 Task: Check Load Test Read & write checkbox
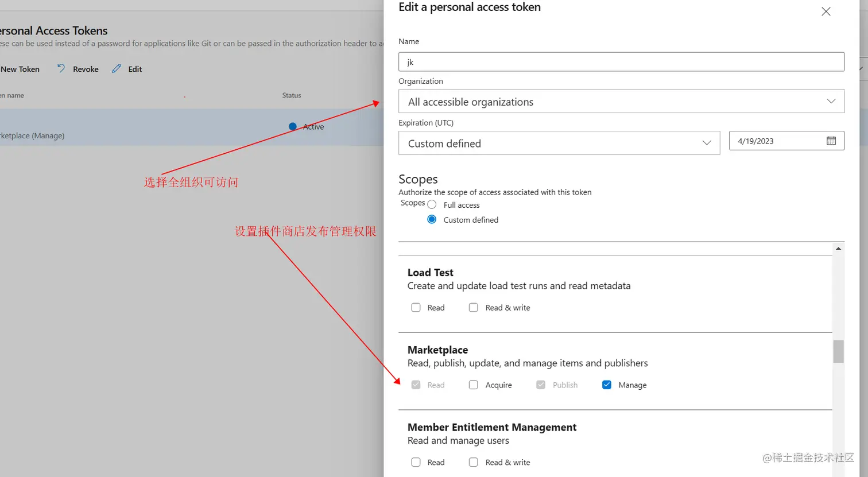coord(473,308)
